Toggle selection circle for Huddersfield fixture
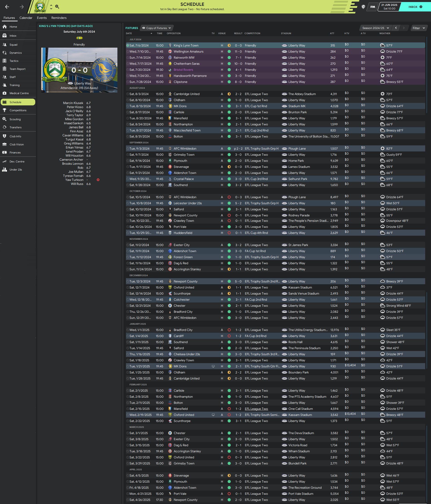Viewport: 431px width, 504px height. tap(128, 233)
